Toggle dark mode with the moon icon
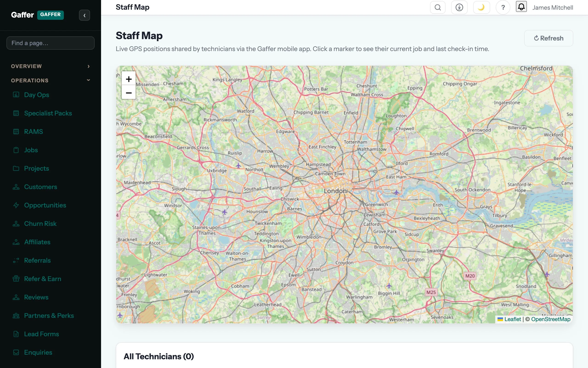The width and height of the screenshot is (588, 368). [x=481, y=8]
